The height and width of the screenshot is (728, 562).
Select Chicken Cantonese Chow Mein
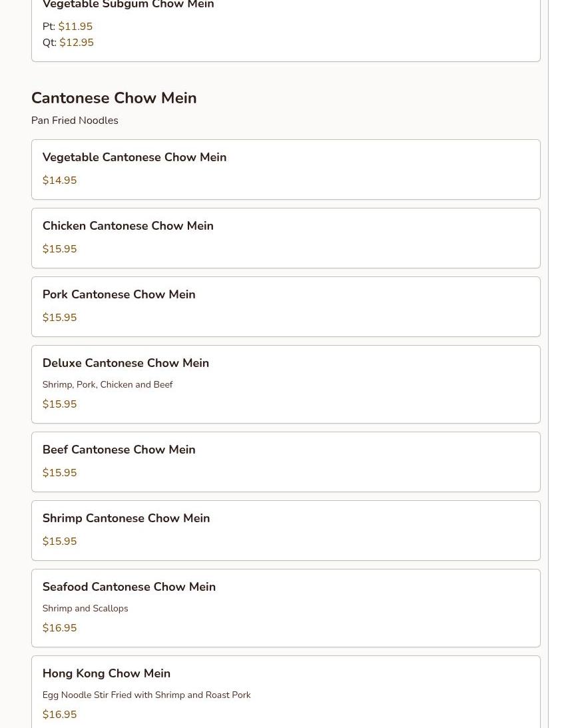[x=128, y=226]
